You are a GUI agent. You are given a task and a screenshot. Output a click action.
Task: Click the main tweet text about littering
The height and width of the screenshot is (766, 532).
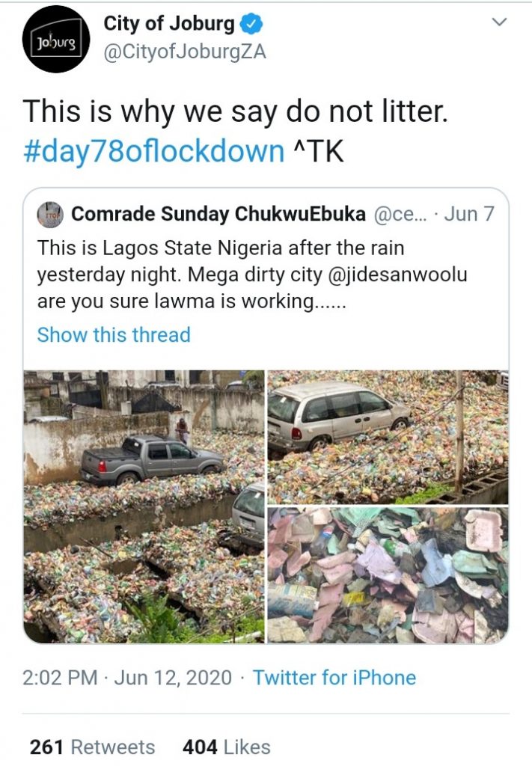(235, 112)
